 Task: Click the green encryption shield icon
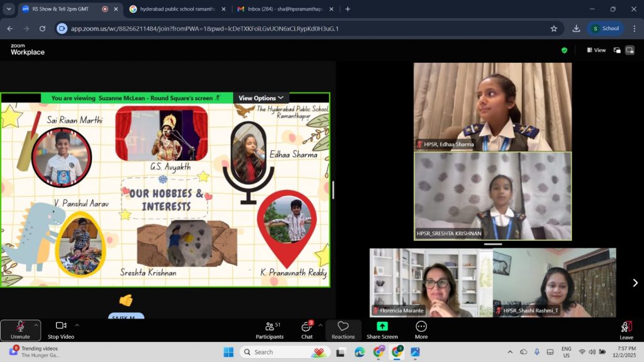(x=564, y=50)
